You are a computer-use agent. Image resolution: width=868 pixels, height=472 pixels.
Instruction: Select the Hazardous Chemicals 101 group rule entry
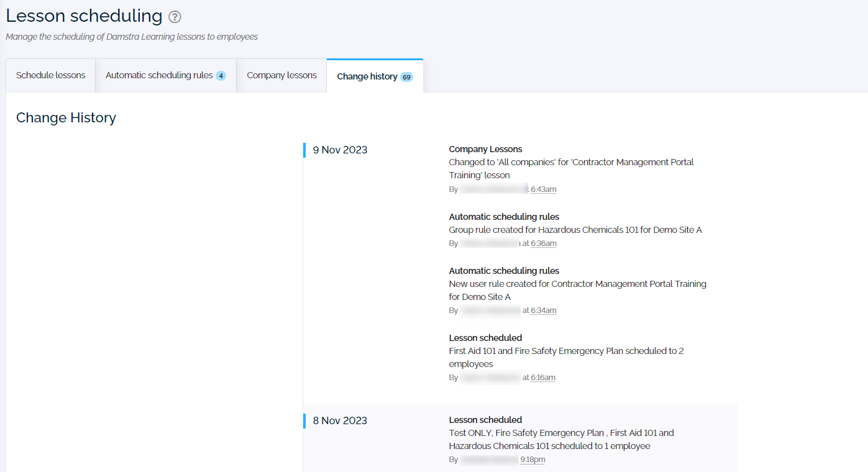575,230
